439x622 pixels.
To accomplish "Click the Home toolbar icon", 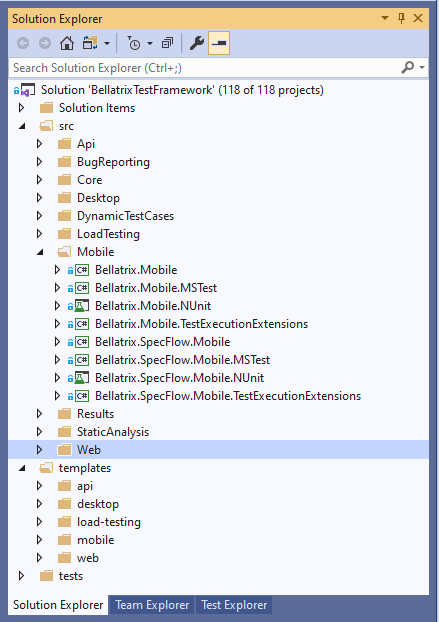I will tap(67, 43).
